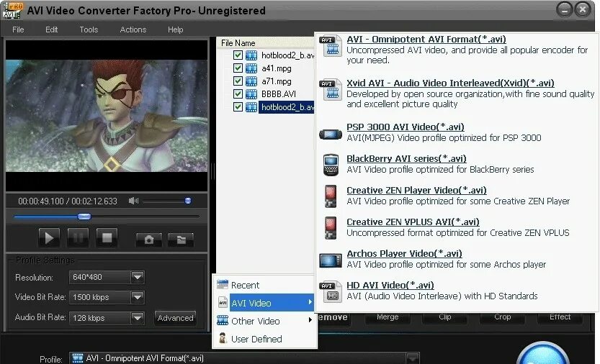This screenshot has height=364, width=600.
Task: Click the film icon in the Profile field
Action: 78,358
